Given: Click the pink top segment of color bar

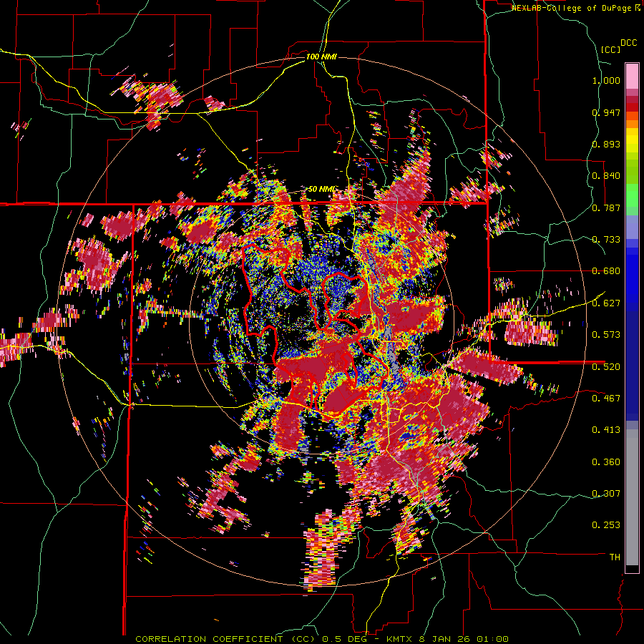Looking at the screenshot, I should pyautogui.click(x=632, y=77).
